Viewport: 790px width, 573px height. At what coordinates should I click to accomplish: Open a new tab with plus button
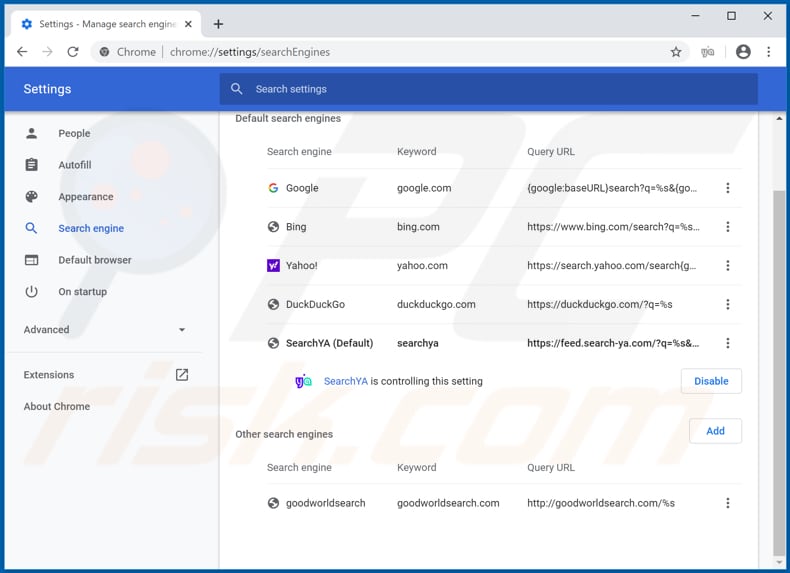(x=218, y=24)
